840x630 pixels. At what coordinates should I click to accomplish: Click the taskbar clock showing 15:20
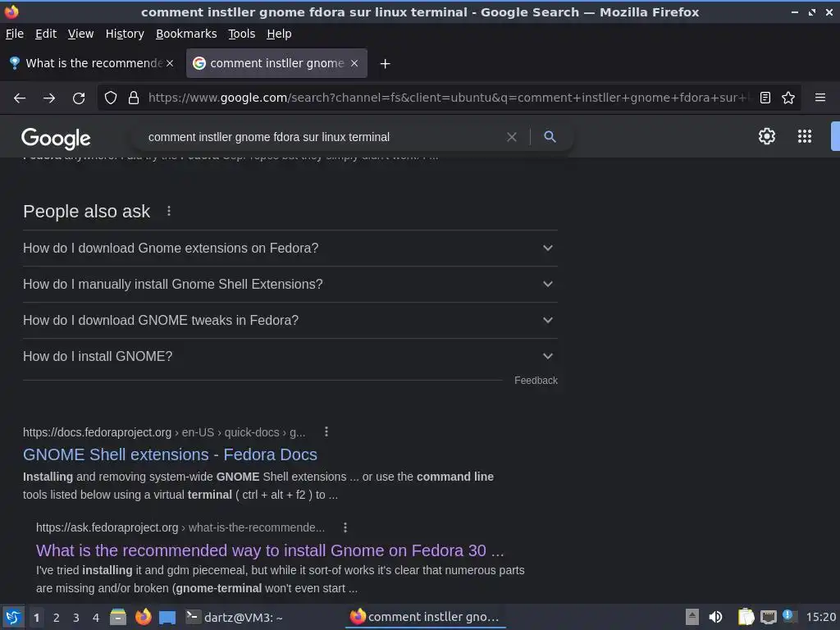click(x=820, y=617)
